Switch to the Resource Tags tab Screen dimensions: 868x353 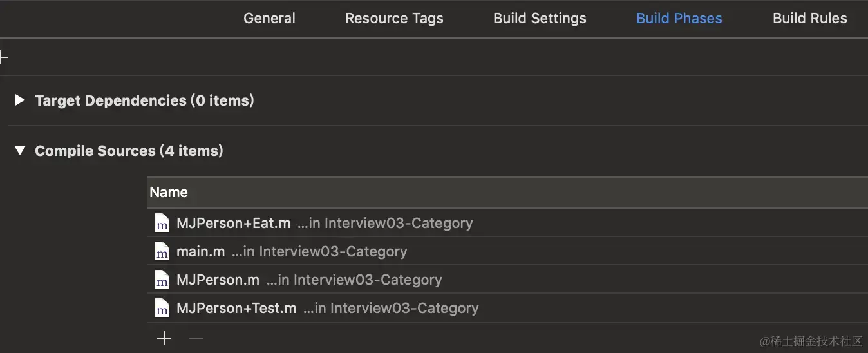tap(394, 19)
